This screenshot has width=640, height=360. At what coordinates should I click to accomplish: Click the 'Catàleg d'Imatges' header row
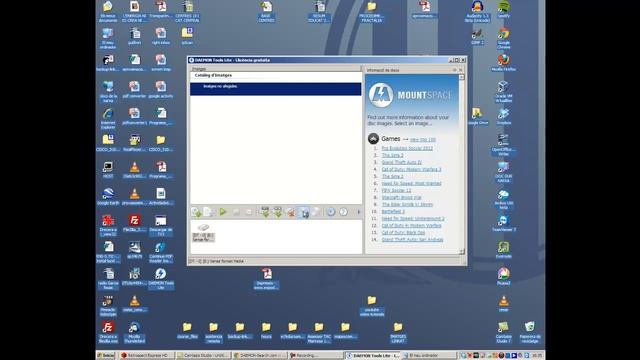(276, 76)
